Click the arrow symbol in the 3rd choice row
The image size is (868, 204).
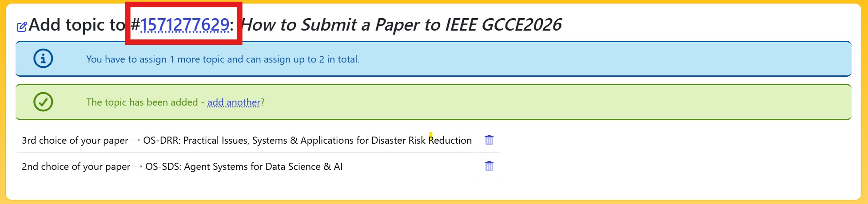click(135, 141)
